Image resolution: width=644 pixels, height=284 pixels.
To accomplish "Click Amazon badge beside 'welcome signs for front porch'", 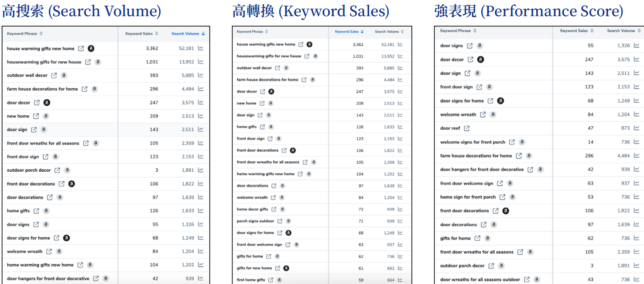I will coord(522,142).
